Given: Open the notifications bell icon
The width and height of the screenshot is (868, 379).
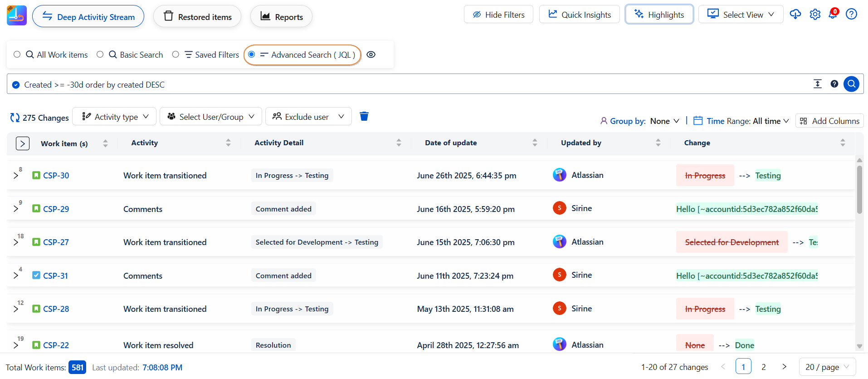Looking at the screenshot, I should [833, 14].
